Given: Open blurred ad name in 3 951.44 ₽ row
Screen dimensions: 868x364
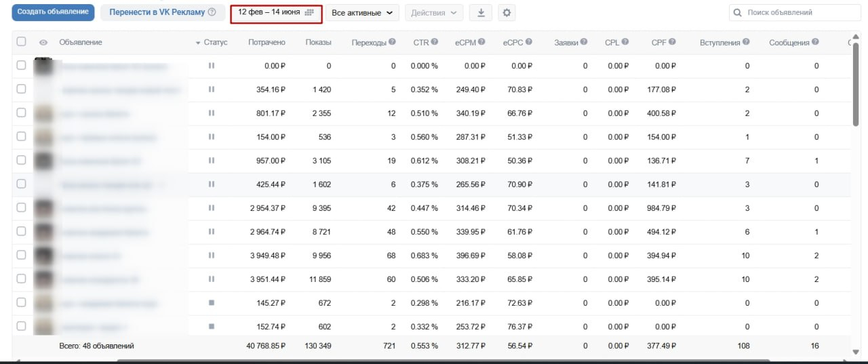Looking at the screenshot, I should [100, 279].
